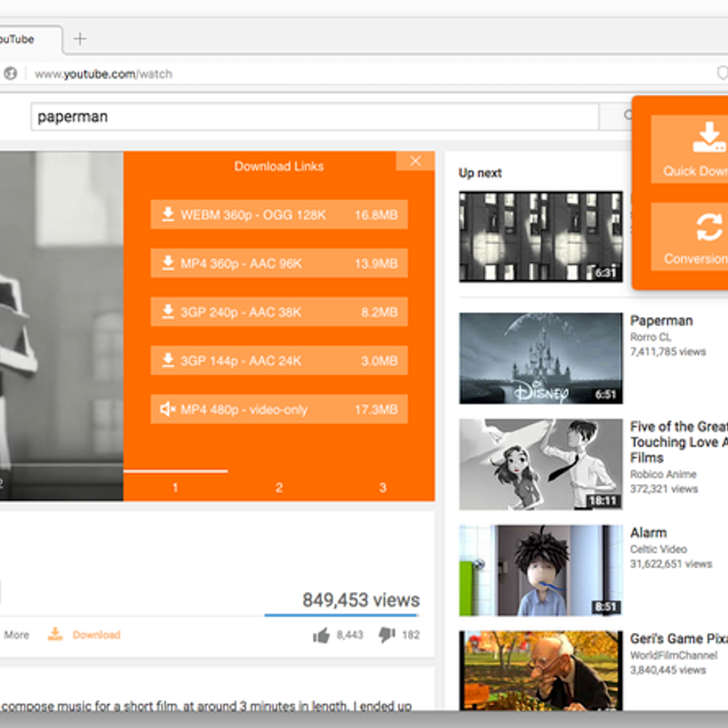Click the site info globe icon in address bar
This screenshot has height=728, width=728.
pos(10,73)
